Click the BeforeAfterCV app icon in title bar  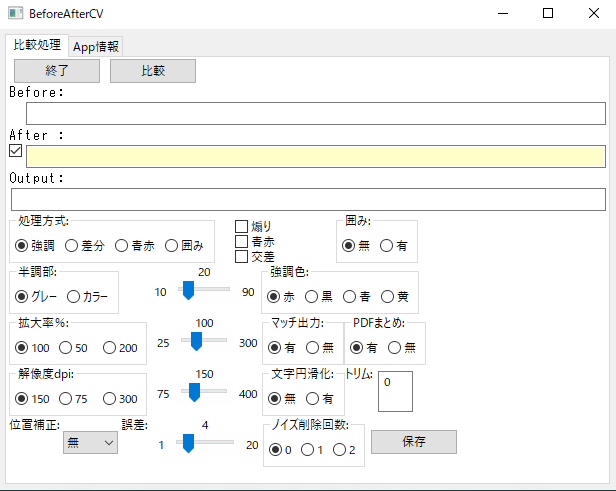point(14,14)
